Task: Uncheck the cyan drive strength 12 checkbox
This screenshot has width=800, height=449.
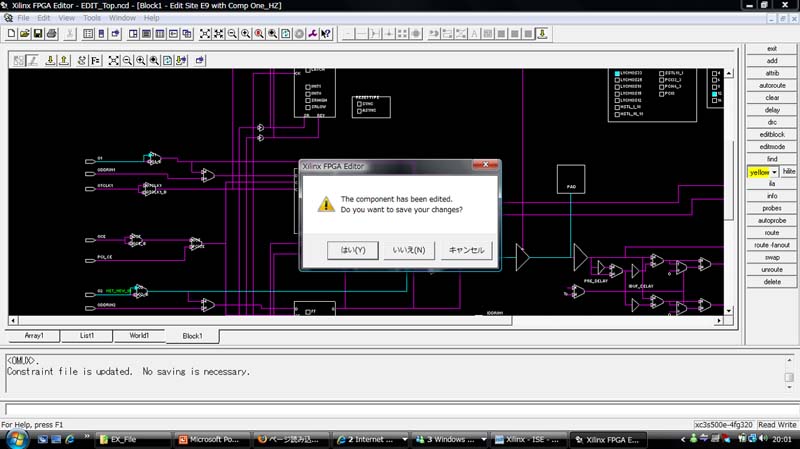Action: click(714, 94)
